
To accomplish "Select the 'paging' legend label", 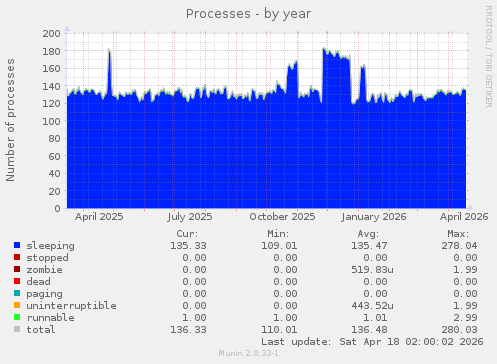I will [44, 294].
